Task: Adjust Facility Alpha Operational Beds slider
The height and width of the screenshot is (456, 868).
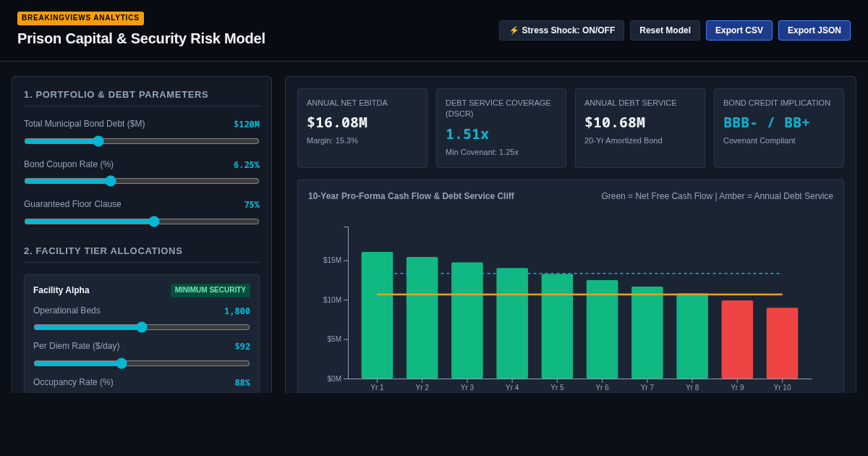Action: pos(142,327)
